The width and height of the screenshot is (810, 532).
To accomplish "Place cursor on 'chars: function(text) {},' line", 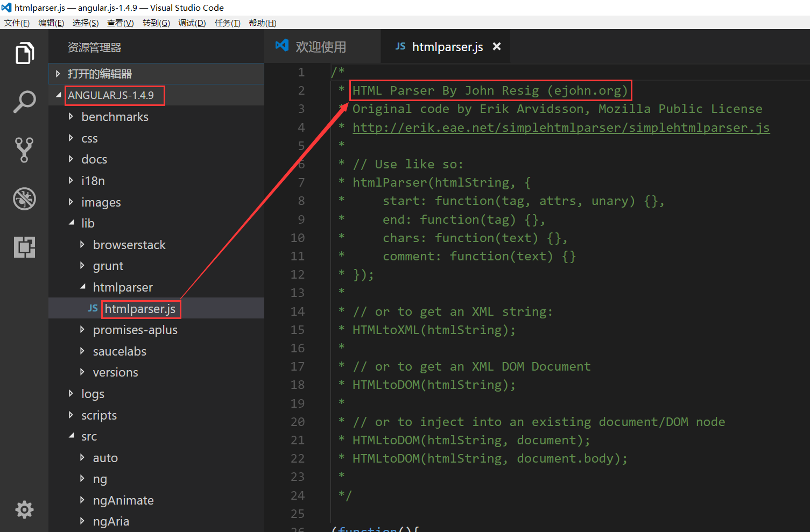I will pos(475,238).
